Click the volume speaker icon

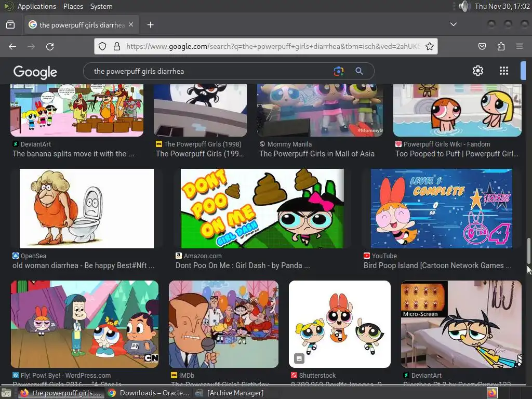click(x=463, y=6)
